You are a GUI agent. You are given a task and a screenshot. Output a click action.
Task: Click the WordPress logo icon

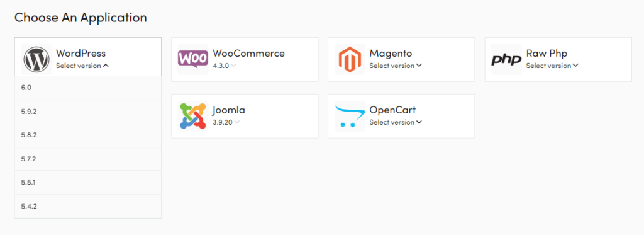(x=36, y=59)
